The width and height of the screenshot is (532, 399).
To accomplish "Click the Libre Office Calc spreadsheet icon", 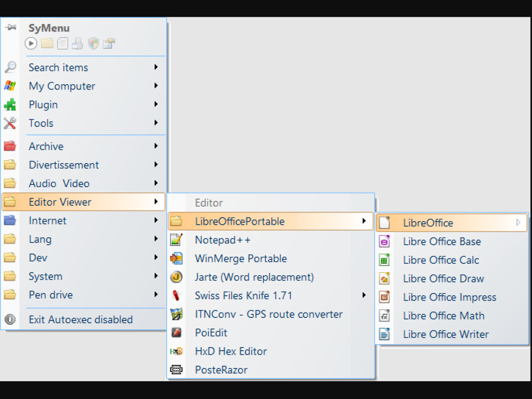I will 384,260.
